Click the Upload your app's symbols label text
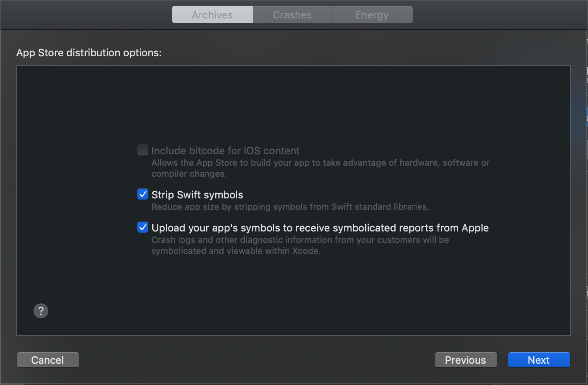This screenshot has width=588, height=385. 320,228
